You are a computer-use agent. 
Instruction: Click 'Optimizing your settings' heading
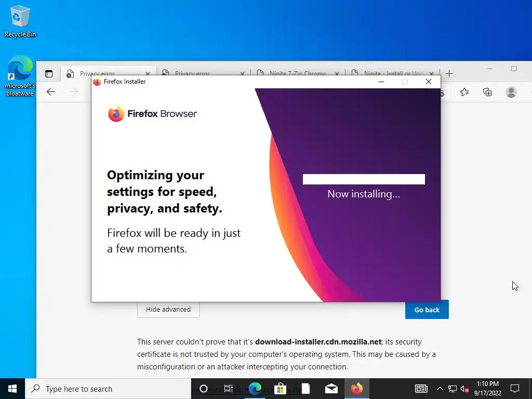click(165, 192)
